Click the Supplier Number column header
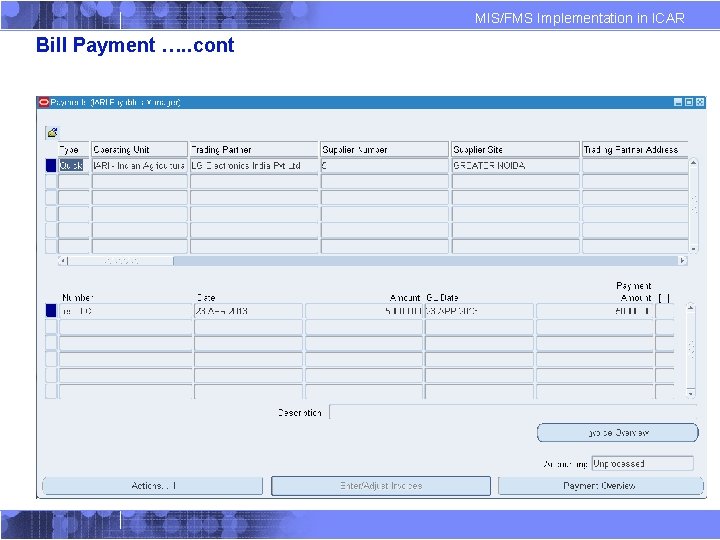This screenshot has height=540, width=720. click(x=384, y=149)
